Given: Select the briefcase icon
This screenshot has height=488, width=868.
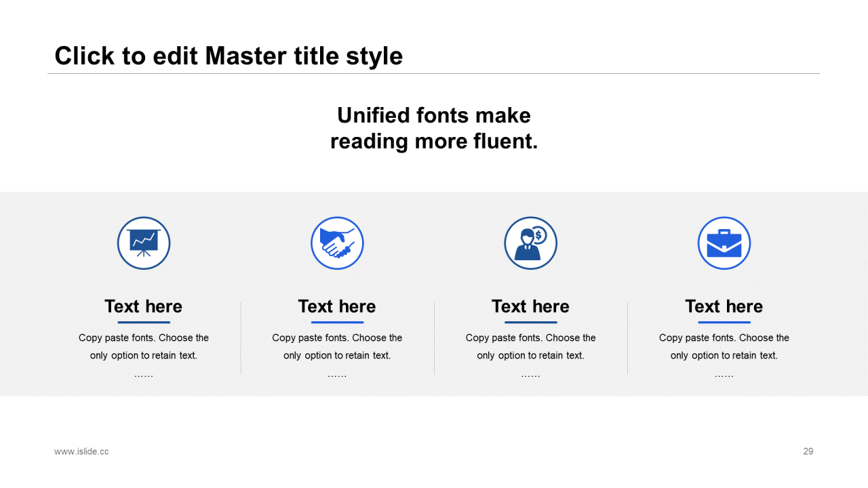Looking at the screenshot, I should coord(724,243).
